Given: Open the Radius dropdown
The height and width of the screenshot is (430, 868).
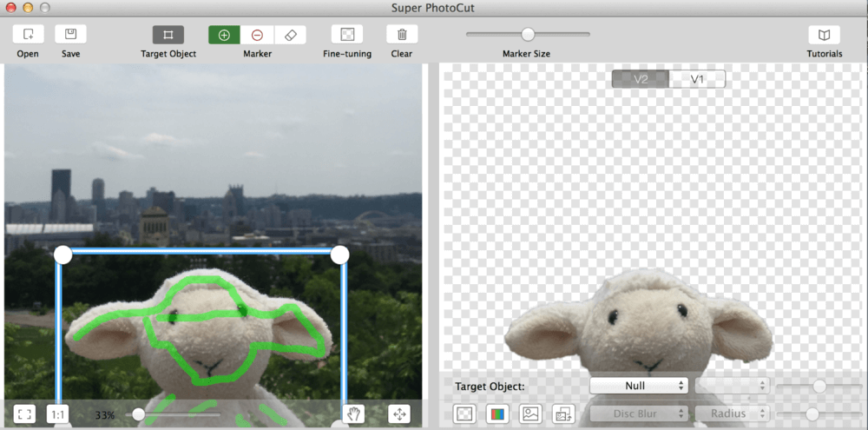Looking at the screenshot, I should click(733, 413).
